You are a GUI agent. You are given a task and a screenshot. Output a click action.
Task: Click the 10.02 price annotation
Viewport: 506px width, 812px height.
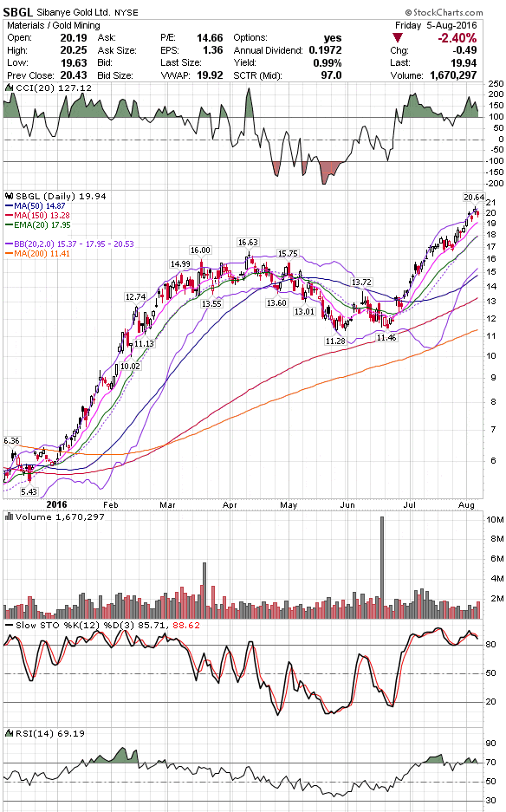[131, 366]
